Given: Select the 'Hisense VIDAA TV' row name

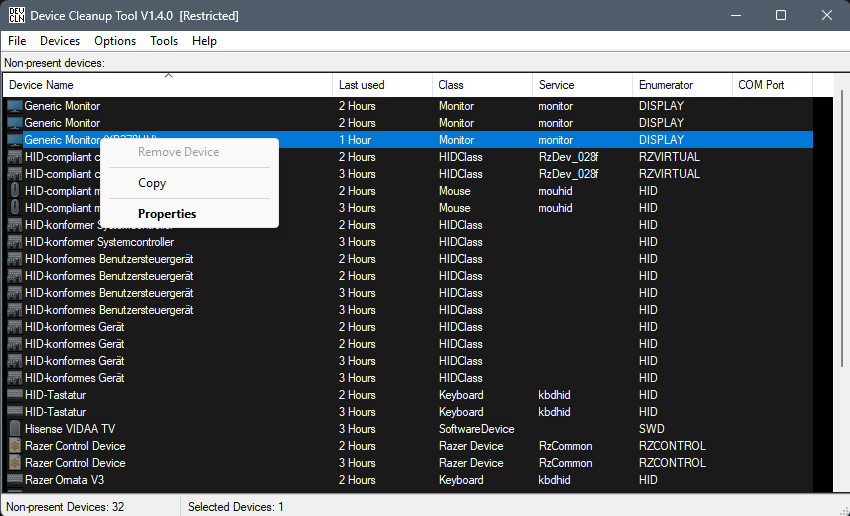Looking at the screenshot, I should [70, 429].
